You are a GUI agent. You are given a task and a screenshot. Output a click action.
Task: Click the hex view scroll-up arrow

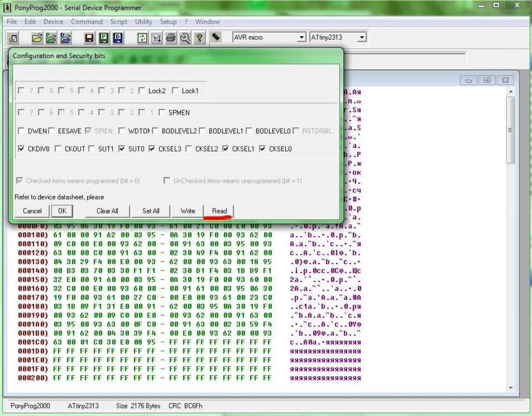tap(510, 91)
